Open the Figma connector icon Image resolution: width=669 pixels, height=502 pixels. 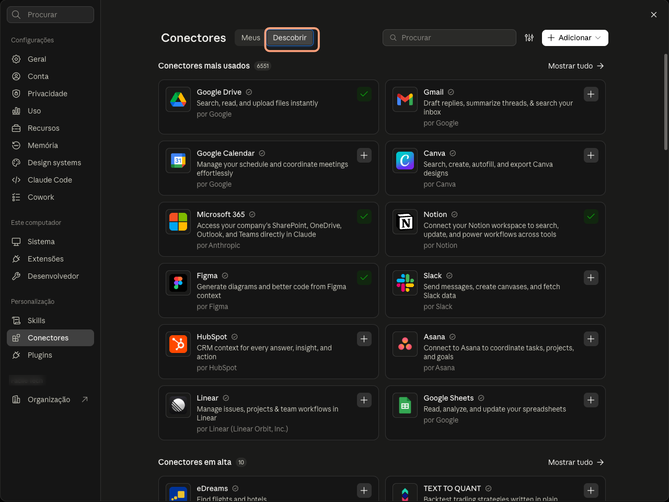(178, 283)
